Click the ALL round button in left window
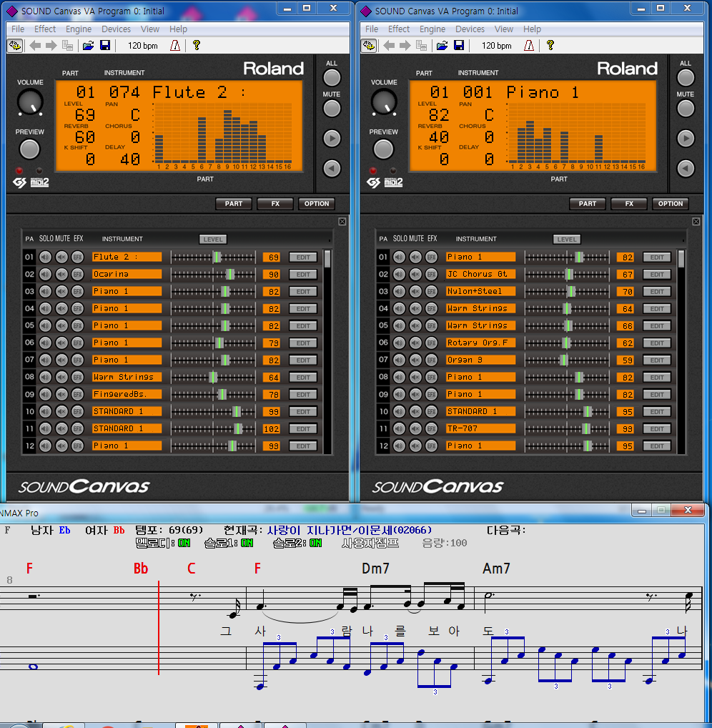Viewport: 712px width, 728px height. pyautogui.click(x=332, y=78)
